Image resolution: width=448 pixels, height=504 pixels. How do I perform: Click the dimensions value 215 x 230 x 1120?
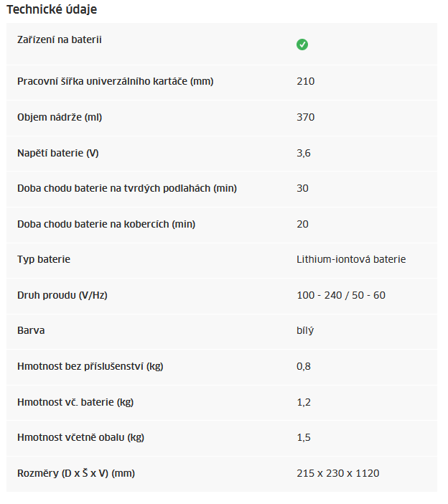(x=337, y=473)
